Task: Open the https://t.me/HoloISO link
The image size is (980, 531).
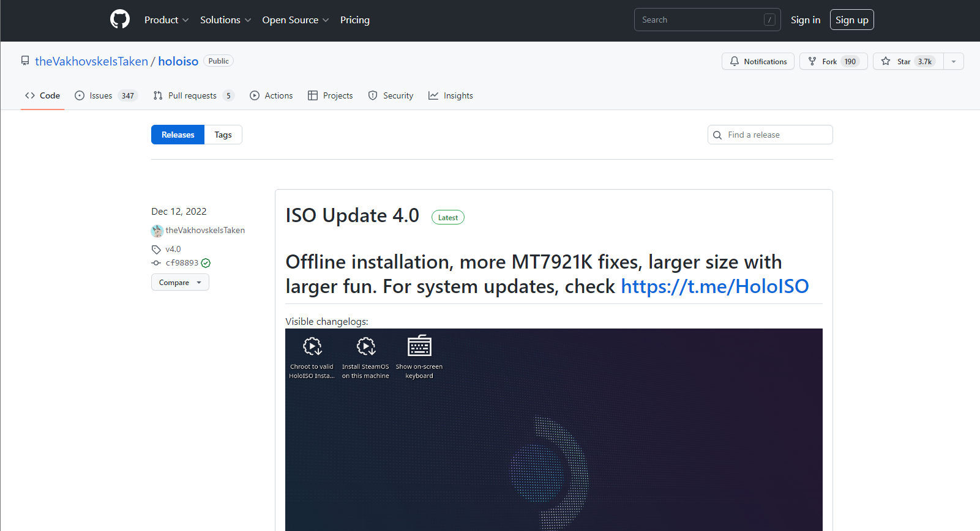Action: (715, 286)
